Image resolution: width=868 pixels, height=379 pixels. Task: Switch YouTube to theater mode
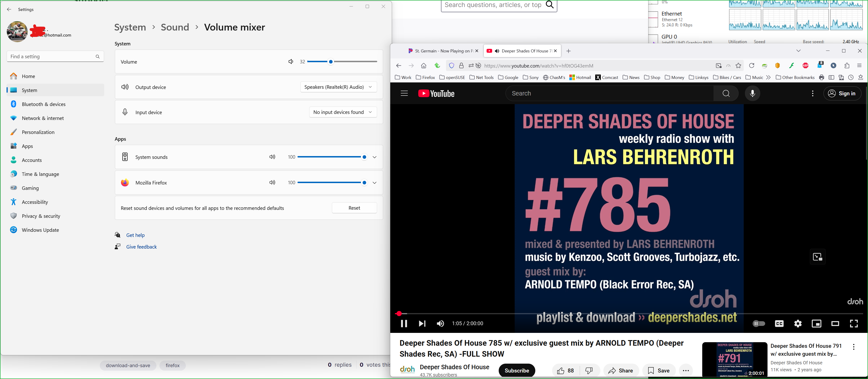tap(835, 324)
